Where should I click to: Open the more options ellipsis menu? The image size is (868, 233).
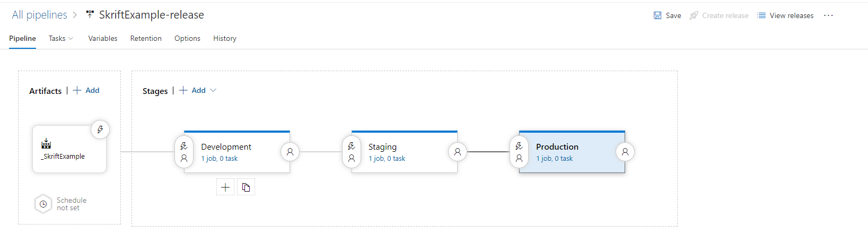tap(828, 15)
